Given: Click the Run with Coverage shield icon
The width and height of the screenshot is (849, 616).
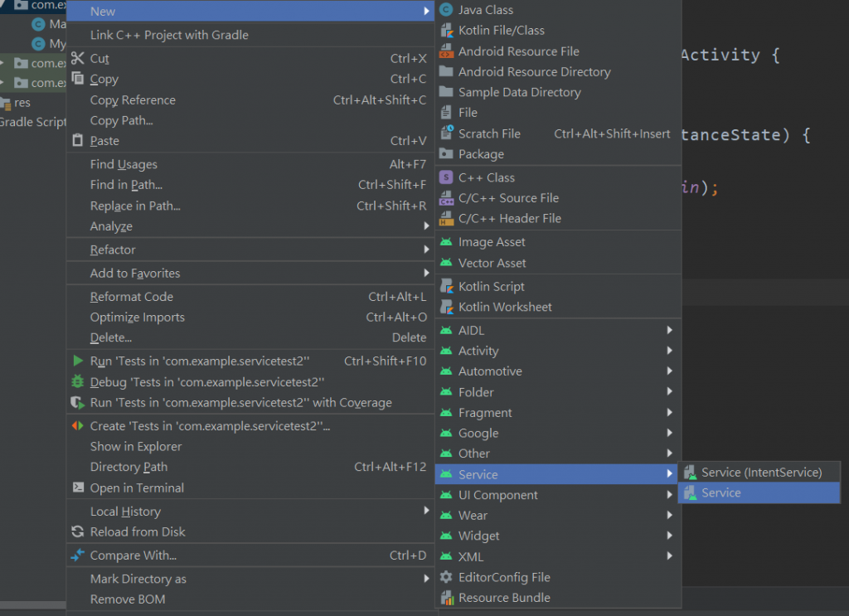Looking at the screenshot, I should click(78, 402).
